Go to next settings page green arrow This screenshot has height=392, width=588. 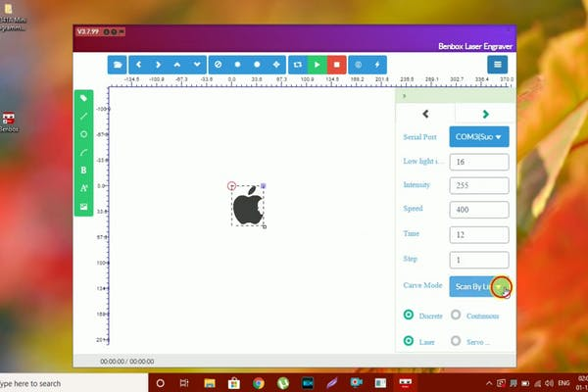[x=485, y=114]
